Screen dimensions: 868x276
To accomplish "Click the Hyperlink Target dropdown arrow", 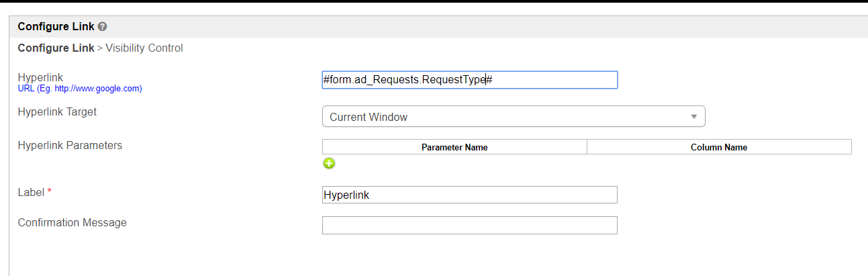I will coord(694,117).
